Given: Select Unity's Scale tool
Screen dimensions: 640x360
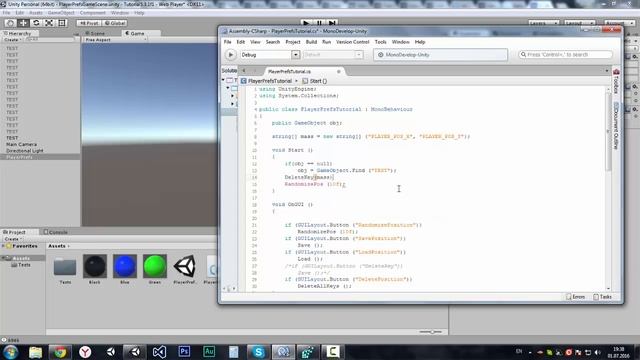Looking at the screenshot, I should click(49, 23).
